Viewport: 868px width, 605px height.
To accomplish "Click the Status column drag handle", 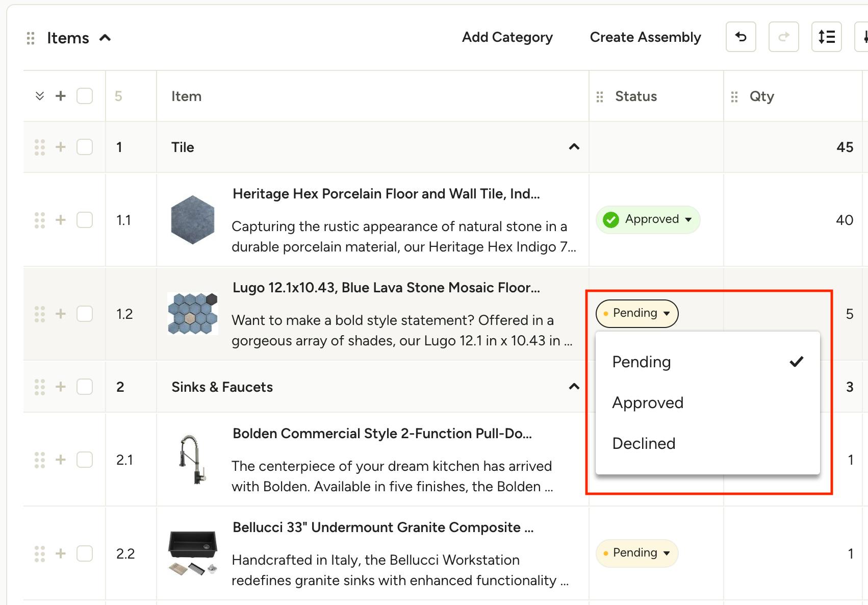I will [x=600, y=96].
